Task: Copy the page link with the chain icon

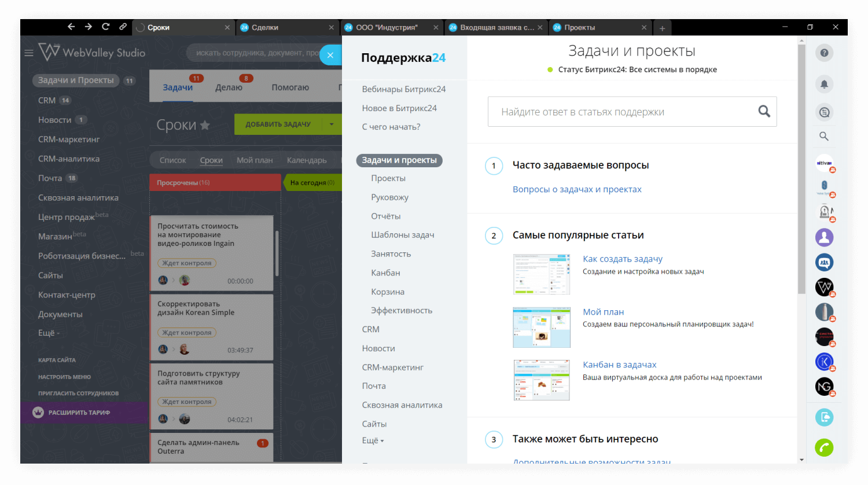Action: (x=123, y=27)
